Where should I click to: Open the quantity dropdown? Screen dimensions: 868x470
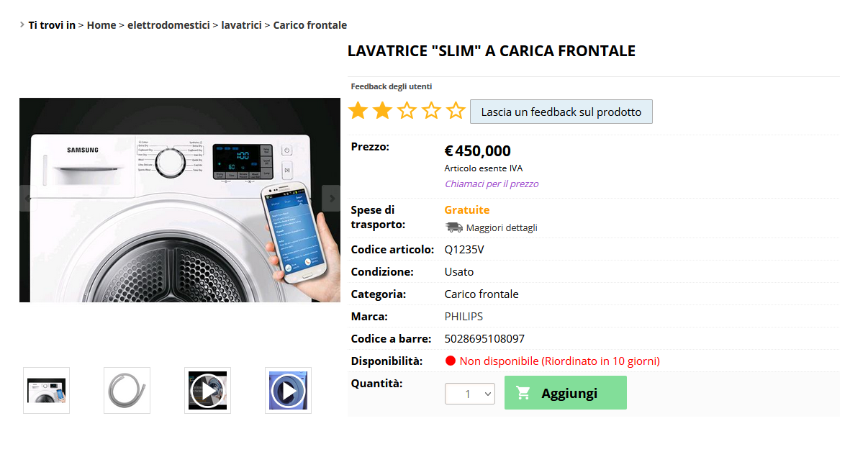pos(470,394)
